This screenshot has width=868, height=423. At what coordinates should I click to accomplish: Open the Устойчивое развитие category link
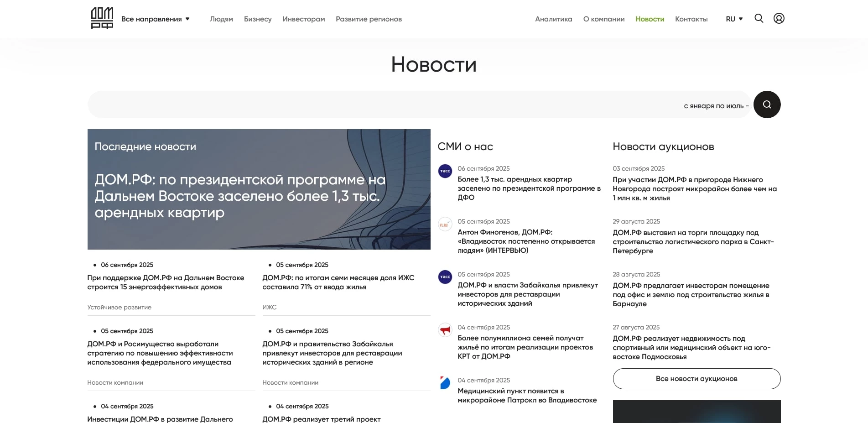click(120, 307)
